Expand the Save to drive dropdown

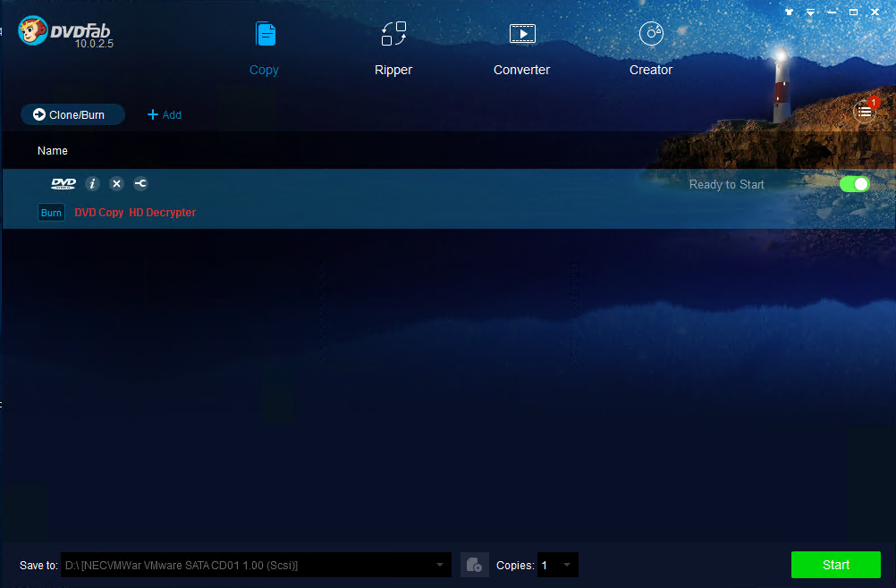(439, 565)
